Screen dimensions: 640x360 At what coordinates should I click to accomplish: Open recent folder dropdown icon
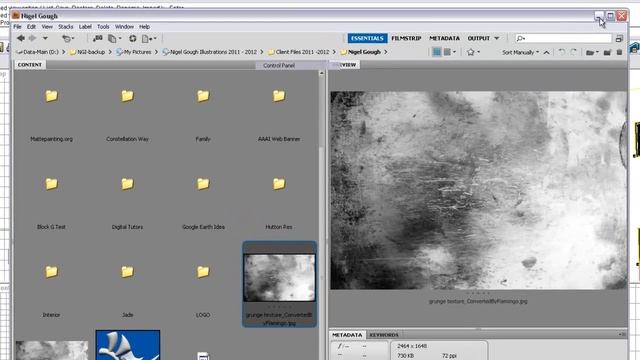click(592, 52)
